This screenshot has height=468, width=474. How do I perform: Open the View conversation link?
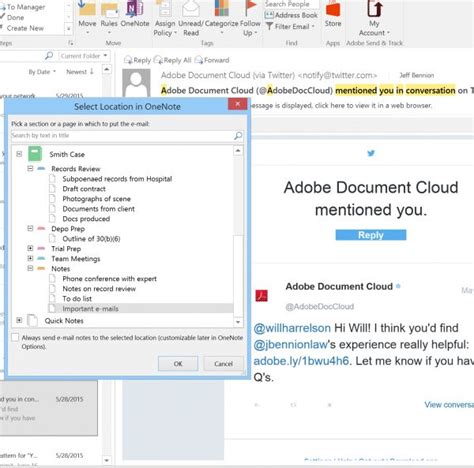(x=449, y=405)
